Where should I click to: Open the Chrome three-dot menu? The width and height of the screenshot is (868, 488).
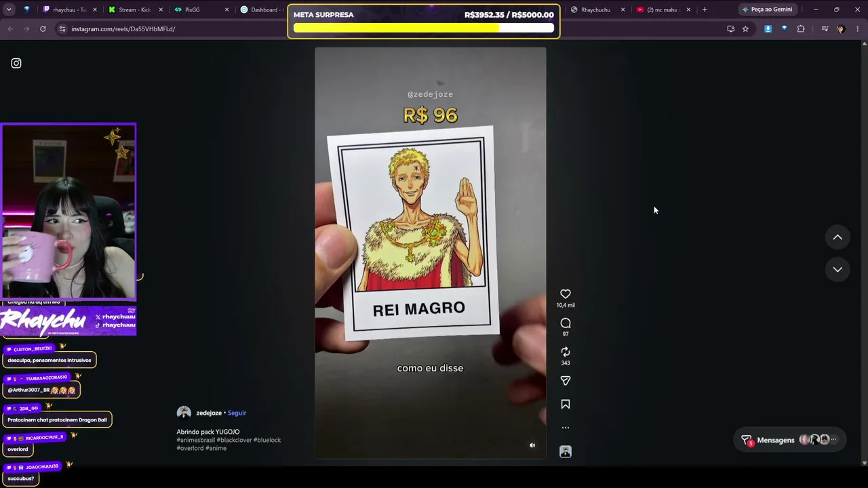tap(857, 29)
